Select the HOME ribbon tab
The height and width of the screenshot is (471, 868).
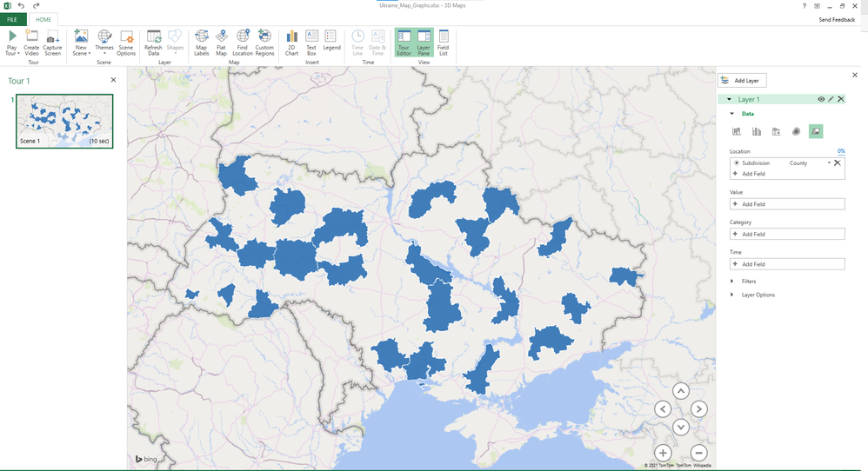[43, 19]
